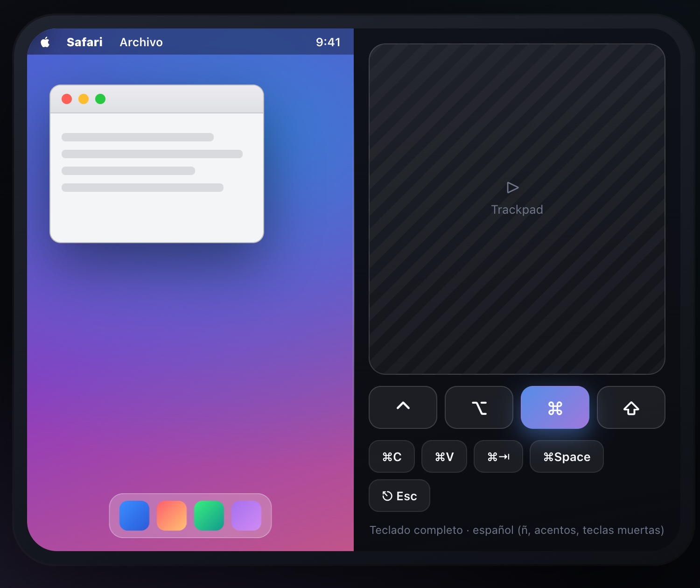The width and height of the screenshot is (700, 588).
Task: Disable the active Command modifier key
Action: [555, 407]
